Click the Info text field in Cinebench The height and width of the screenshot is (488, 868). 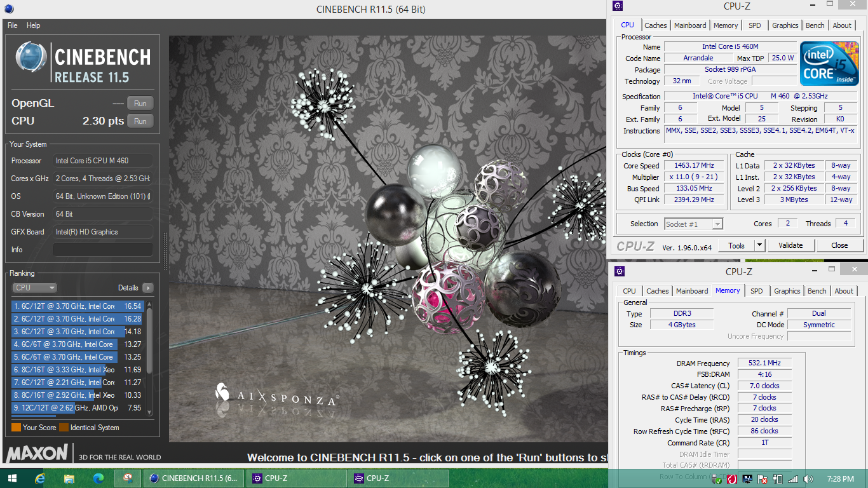(103, 250)
